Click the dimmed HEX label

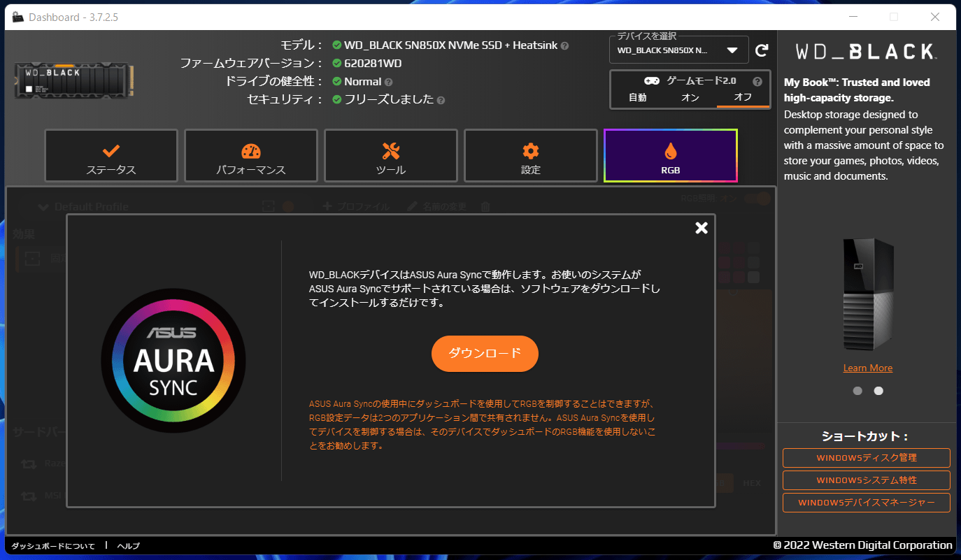(752, 483)
